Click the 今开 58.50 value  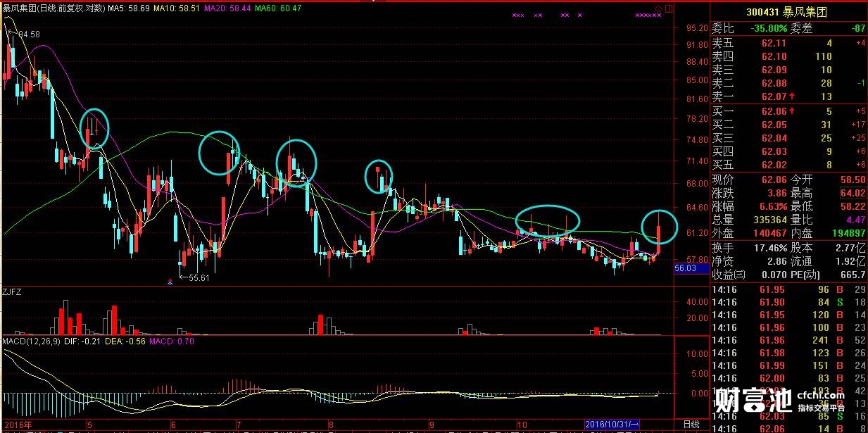[x=853, y=180]
